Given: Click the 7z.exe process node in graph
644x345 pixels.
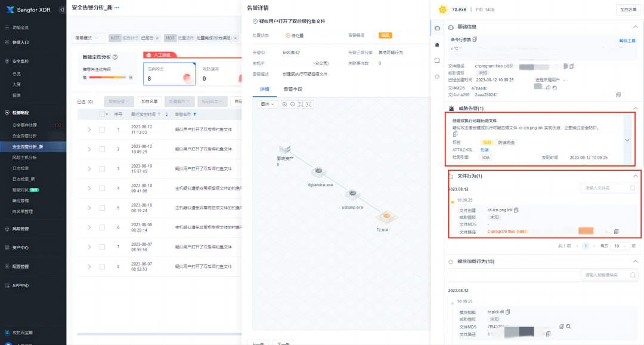Looking at the screenshot, I should (x=386, y=215).
